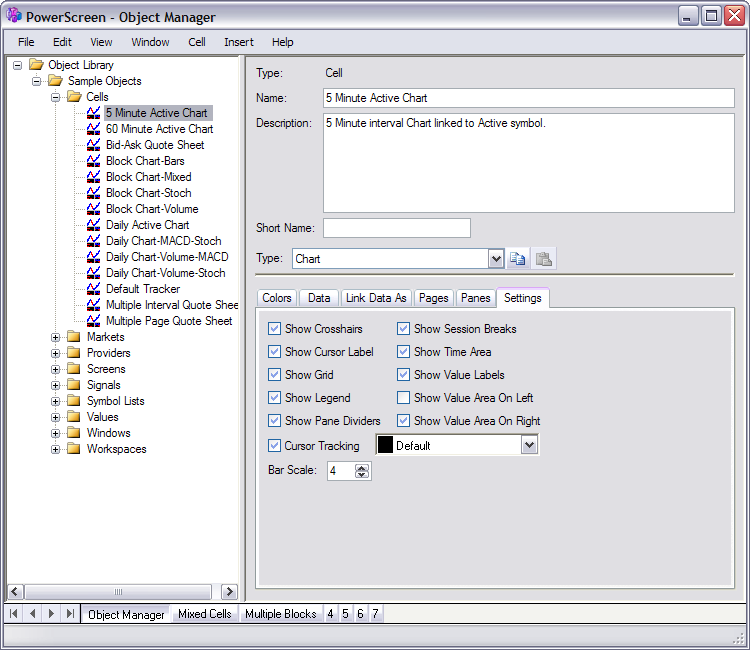Switch to the Colors tab
The height and width of the screenshot is (650, 750).
point(277,298)
